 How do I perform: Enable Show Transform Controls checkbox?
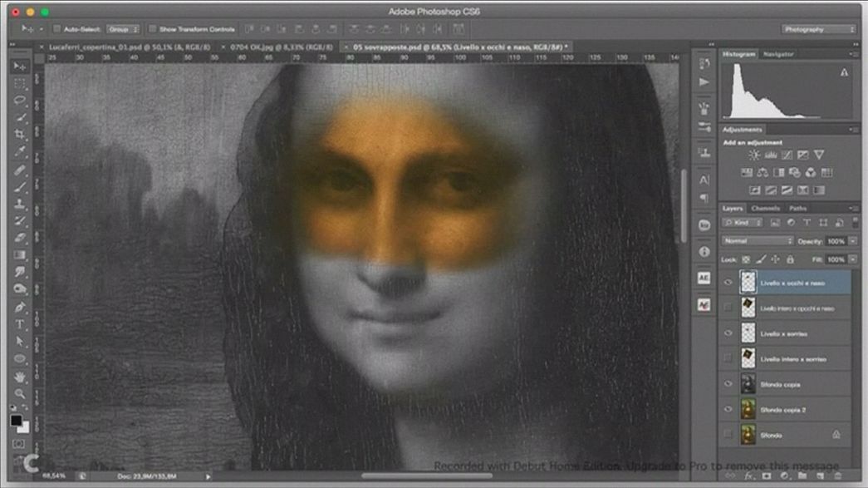coord(152,29)
